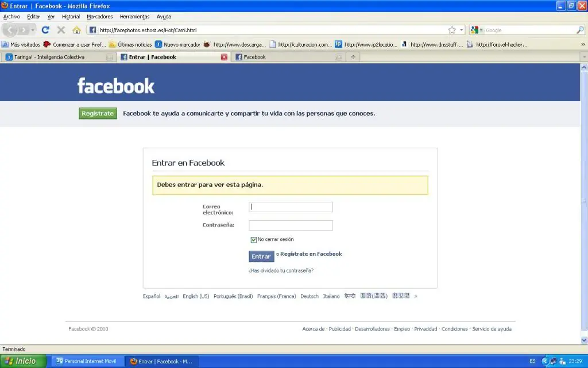Screen dimensions: 588x368
Task: Toggle the No cerrar sesión checkbox
Action: click(x=253, y=240)
